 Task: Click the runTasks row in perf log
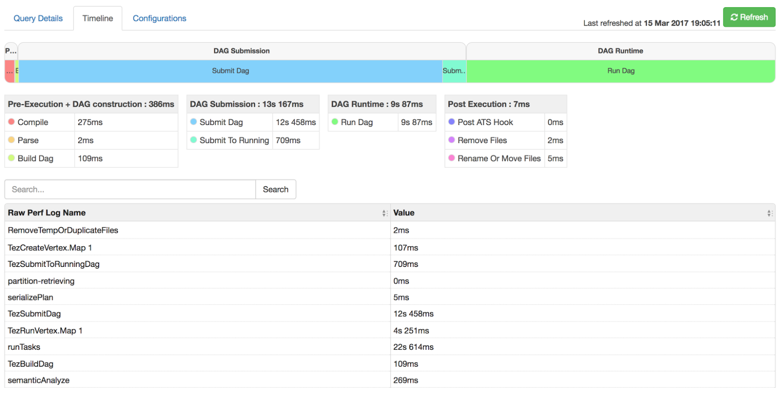(x=390, y=347)
